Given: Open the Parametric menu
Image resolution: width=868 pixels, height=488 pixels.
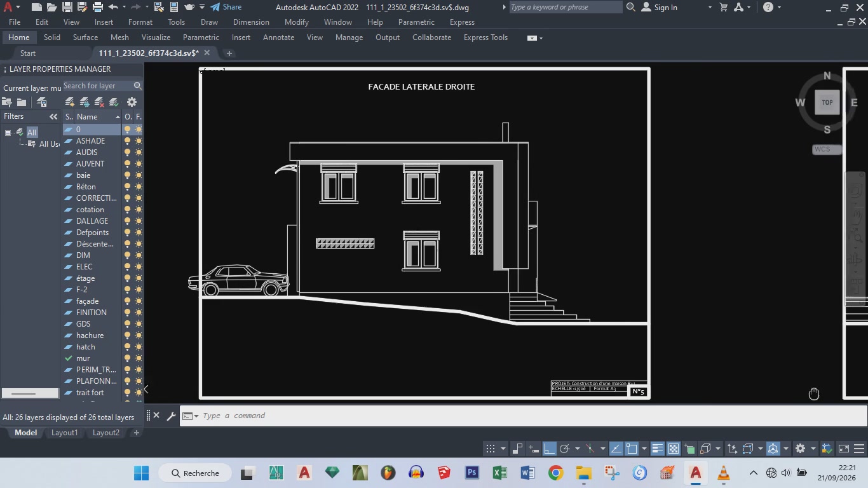Looking at the screenshot, I should click(416, 22).
